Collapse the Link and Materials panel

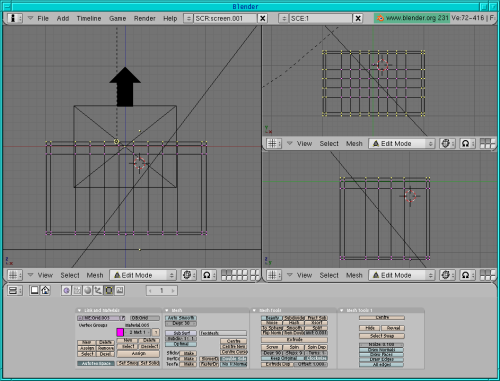[79, 310]
